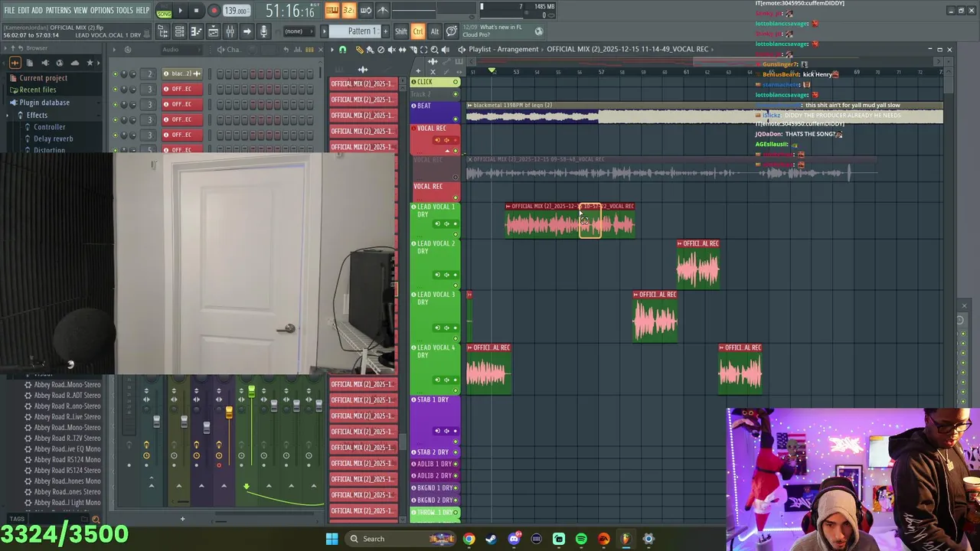
Task: Select the playback speaker tool in playlist
Action: pos(445,50)
